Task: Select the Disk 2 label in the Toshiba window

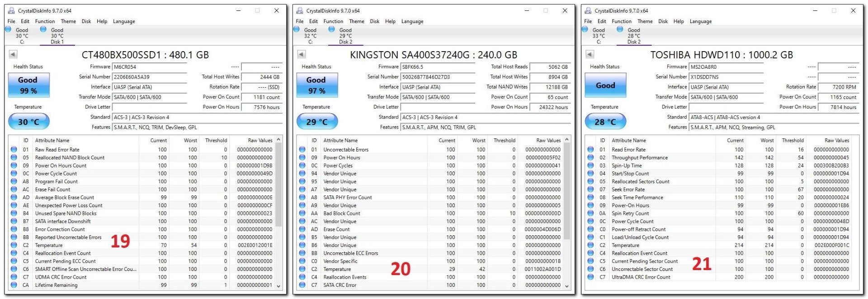Action: coord(634,42)
